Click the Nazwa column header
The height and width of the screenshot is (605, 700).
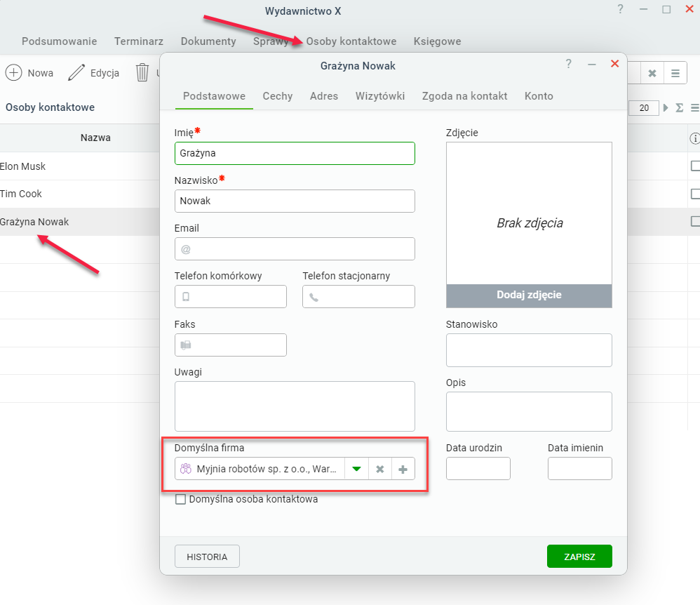pyautogui.click(x=95, y=138)
